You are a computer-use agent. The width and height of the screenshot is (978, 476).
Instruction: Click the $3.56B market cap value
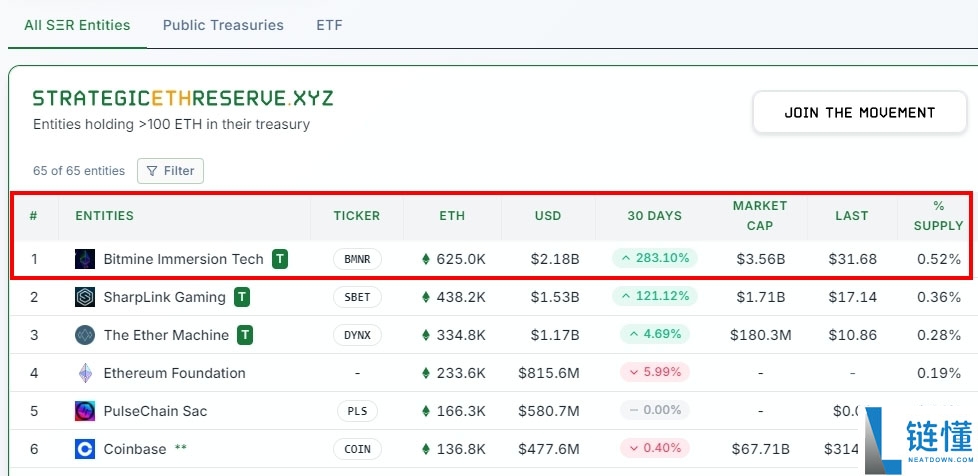pyautogui.click(x=760, y=259)
